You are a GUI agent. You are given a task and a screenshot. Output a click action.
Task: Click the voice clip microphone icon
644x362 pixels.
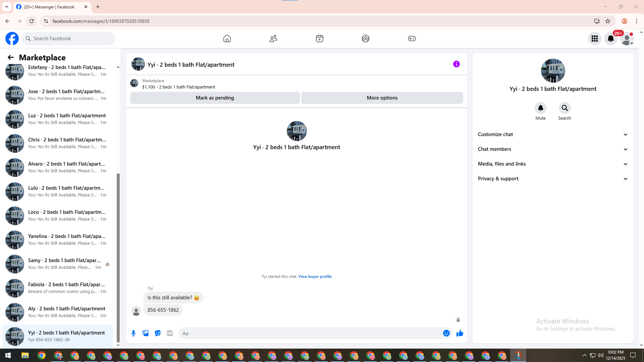133,333
